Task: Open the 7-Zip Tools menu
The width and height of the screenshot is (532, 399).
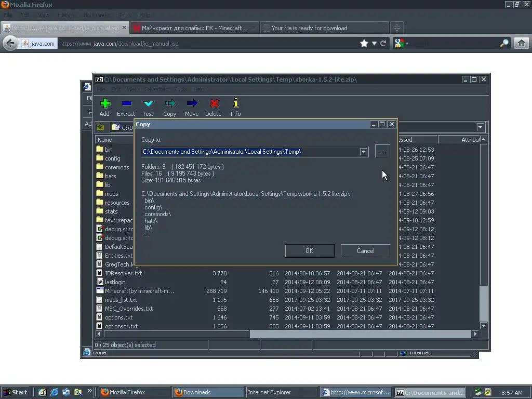Action: click(x=181, y=89)
